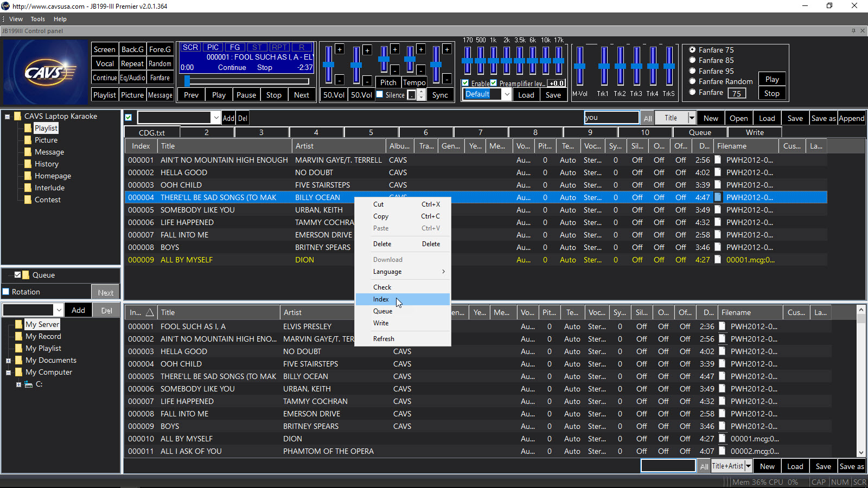Pause the current song
The height and width of the screenshot is (488, 868).
(246, 95)
